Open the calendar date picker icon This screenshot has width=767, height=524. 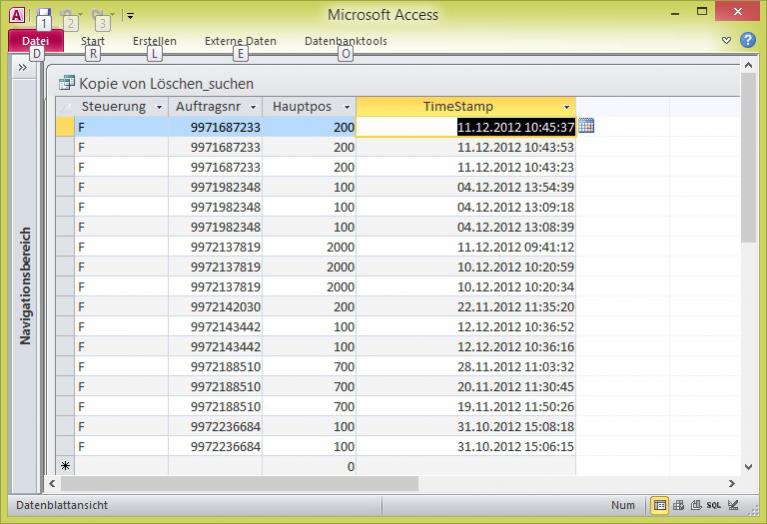point(586,126)
